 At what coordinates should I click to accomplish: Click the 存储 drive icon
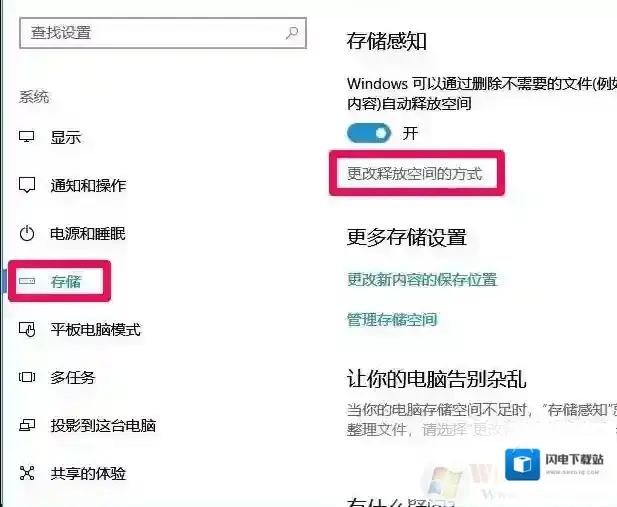(x=27, y=281)
